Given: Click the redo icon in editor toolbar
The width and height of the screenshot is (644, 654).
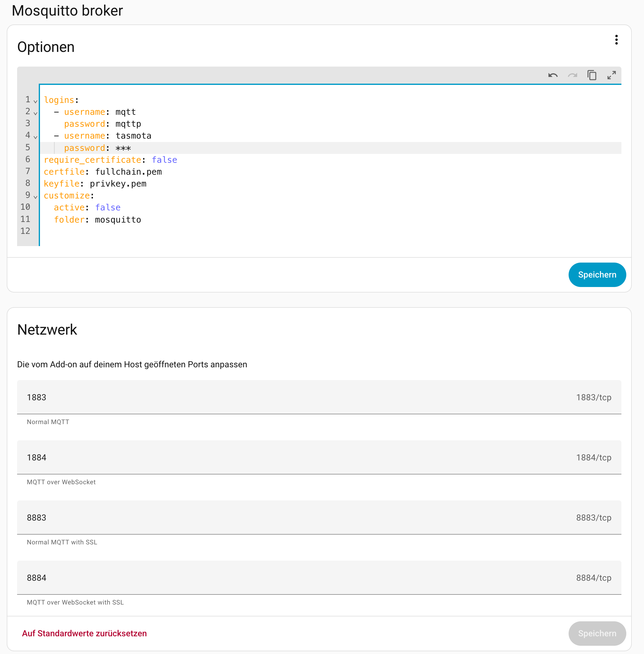Looking at the screenshot, I should pyautogui.click(x=572, y=75).
